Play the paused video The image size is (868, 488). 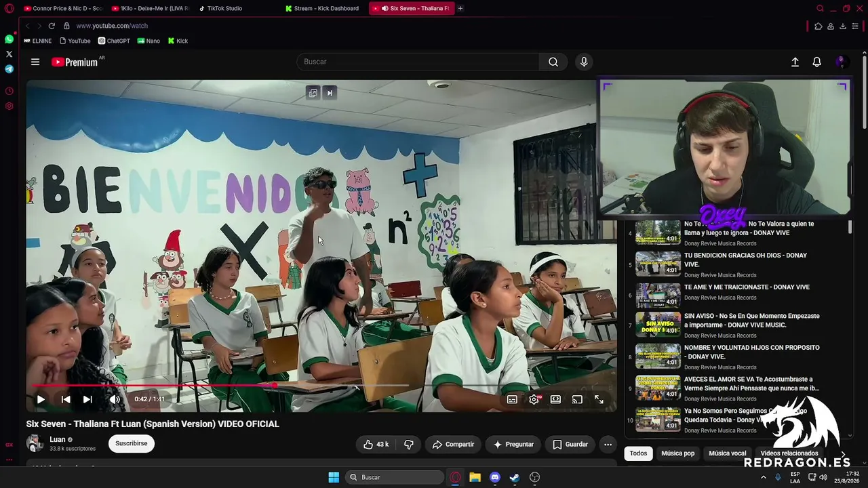pos(41,399)
